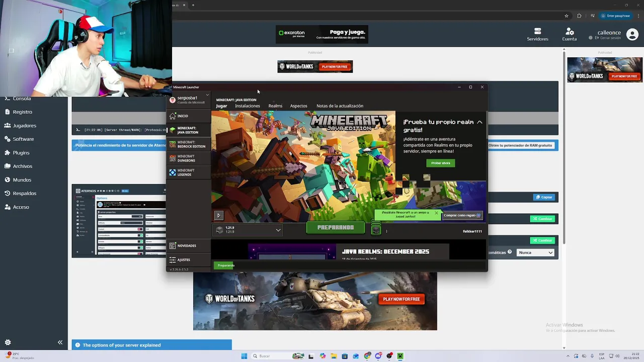This screenshot has height=362, width=644.
Task: Collapse the Aternos sidebar with double chevron
Action: (x=60, y=342)
